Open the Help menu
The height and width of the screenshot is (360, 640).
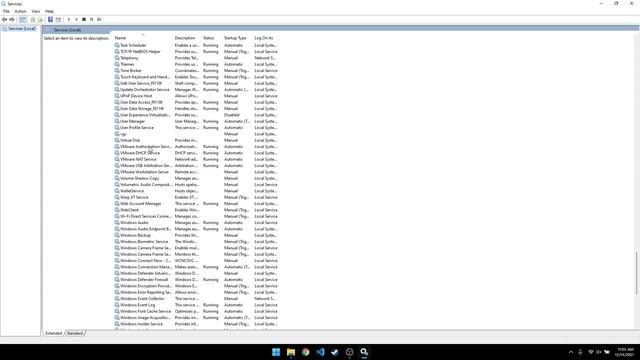click(49, 11)
